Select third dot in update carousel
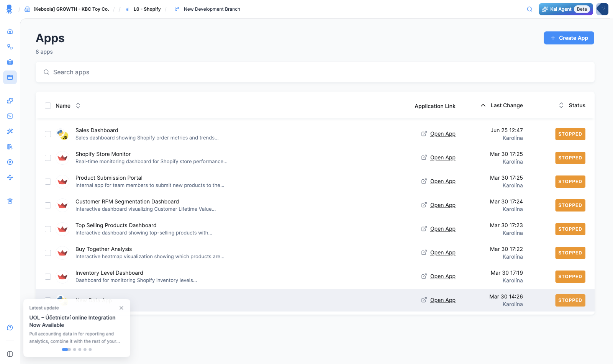This screenshot has height=364, width=613. coord(80,349)
